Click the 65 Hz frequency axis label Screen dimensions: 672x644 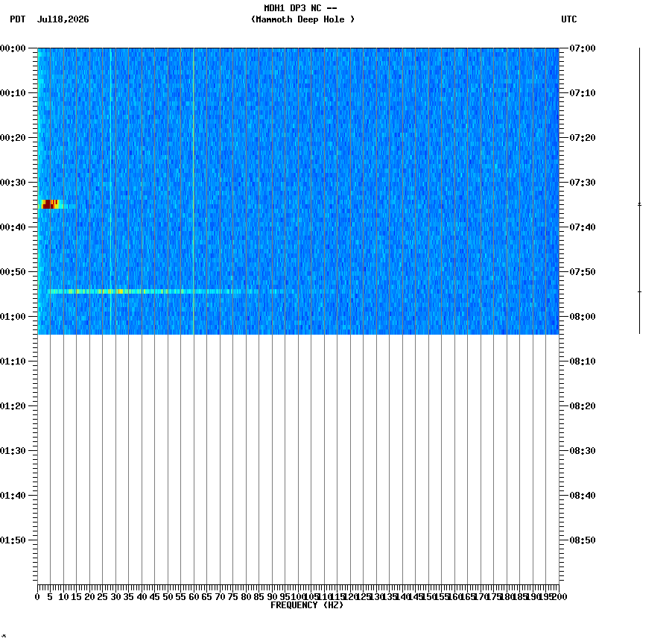tap(206, 596)
